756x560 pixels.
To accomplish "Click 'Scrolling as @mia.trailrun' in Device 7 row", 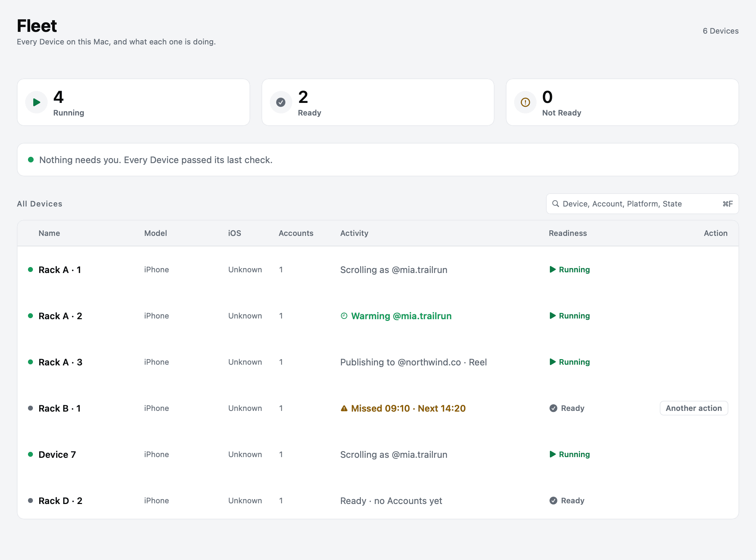I will tap(394, 454).
